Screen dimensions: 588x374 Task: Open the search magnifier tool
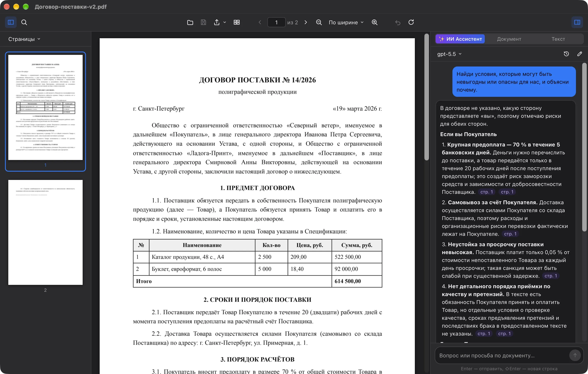(x=24, y=22)
